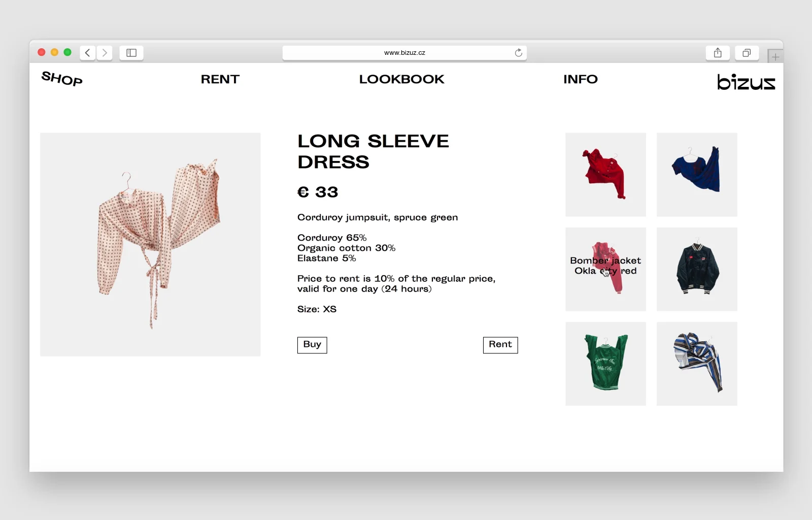This screenshot has height=520, width=812.
Task: Open the main long sleeve dress image
Action: point(150,244)
